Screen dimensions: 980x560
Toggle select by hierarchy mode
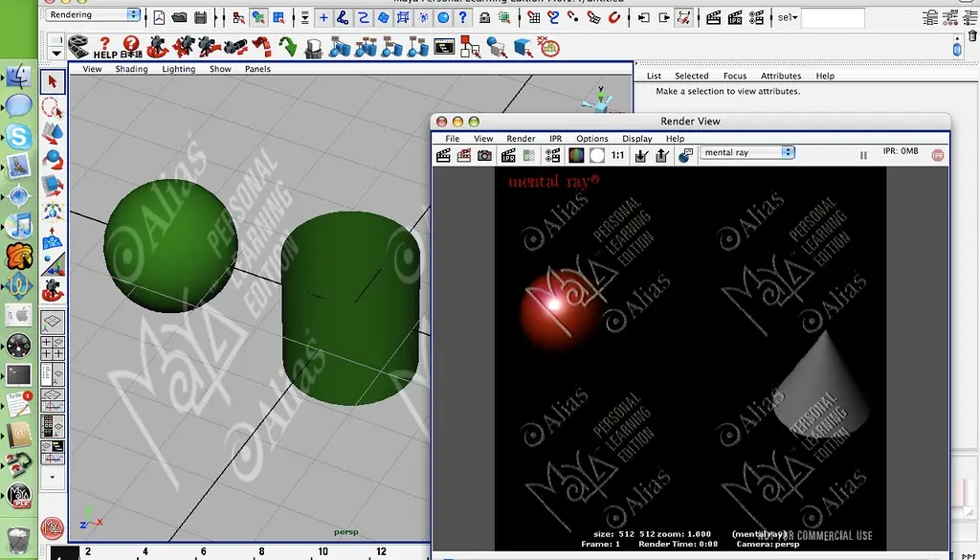coord(238,17)
